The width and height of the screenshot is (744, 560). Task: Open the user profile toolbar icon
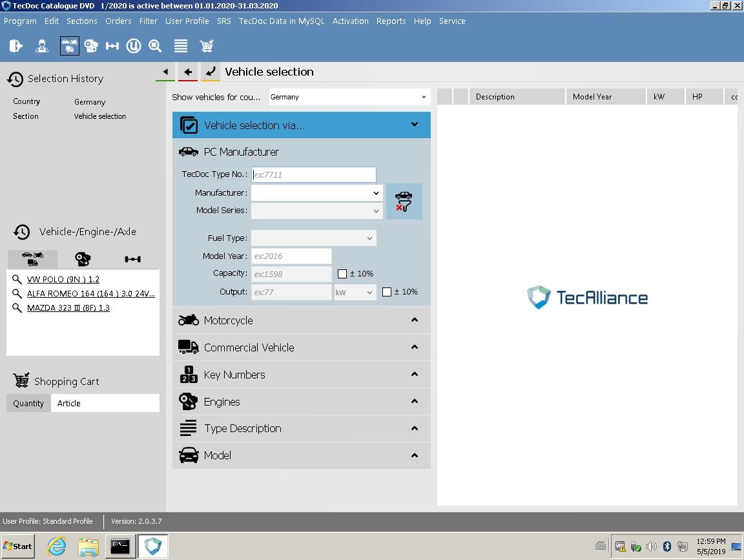[x=42, y=46]
